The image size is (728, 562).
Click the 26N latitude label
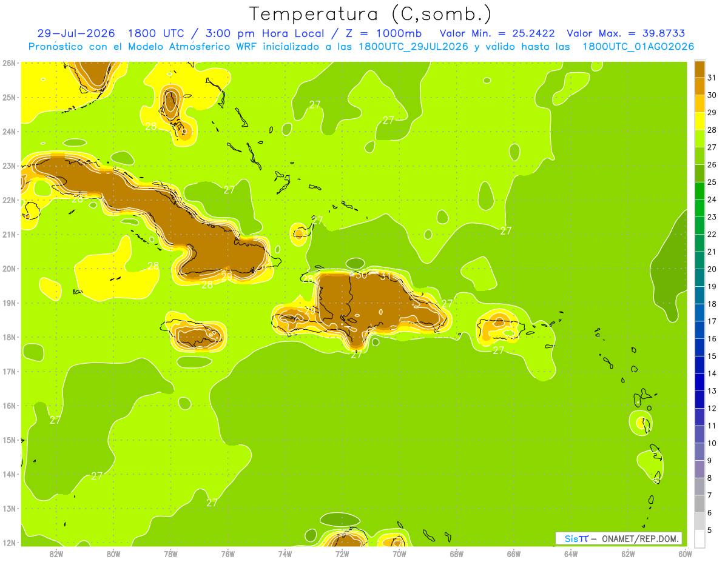(x=9, y=63)
